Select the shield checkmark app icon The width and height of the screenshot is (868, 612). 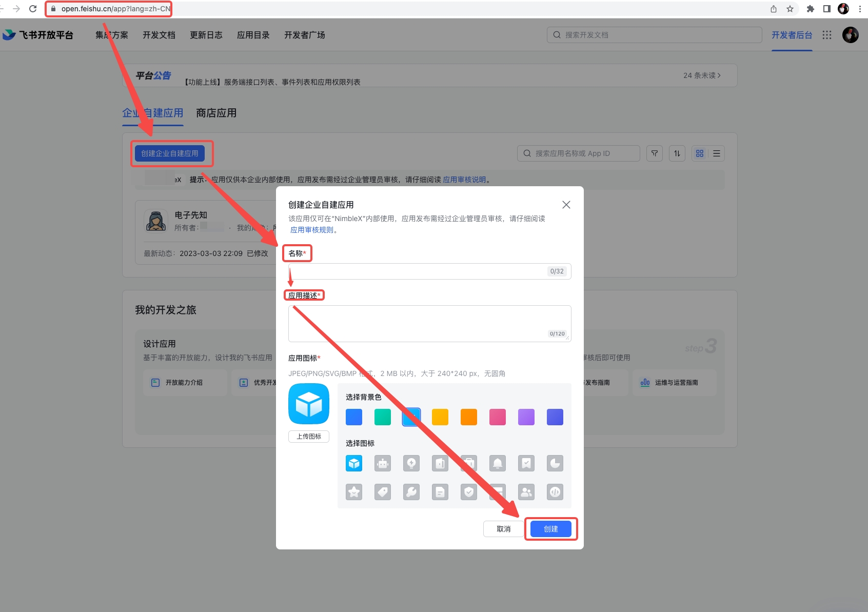pos(469,492)
